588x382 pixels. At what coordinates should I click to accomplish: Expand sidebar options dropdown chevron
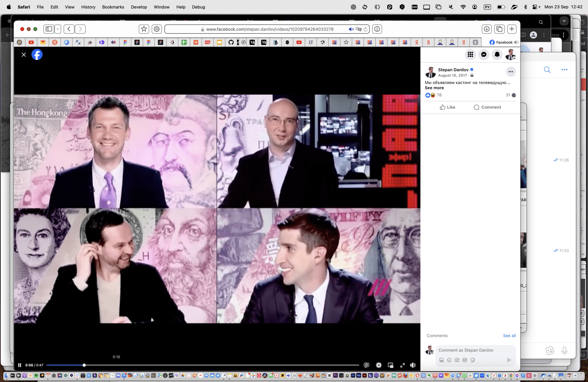point(58,29)
